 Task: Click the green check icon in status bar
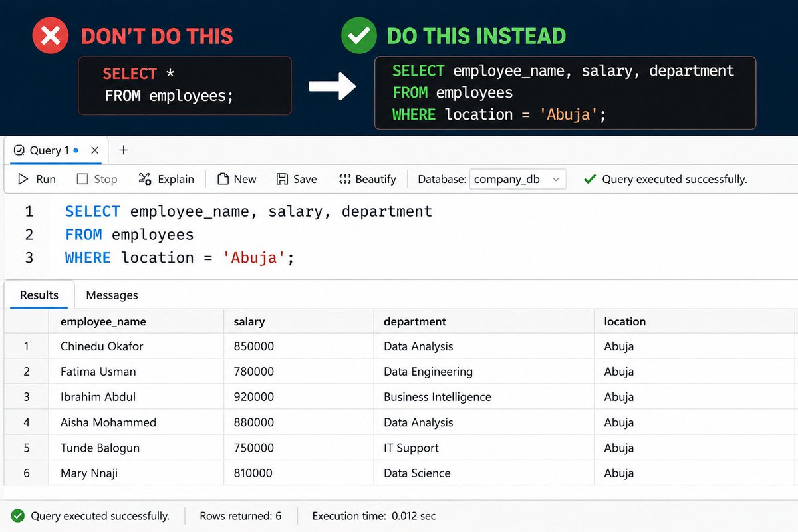coord(18,516)
